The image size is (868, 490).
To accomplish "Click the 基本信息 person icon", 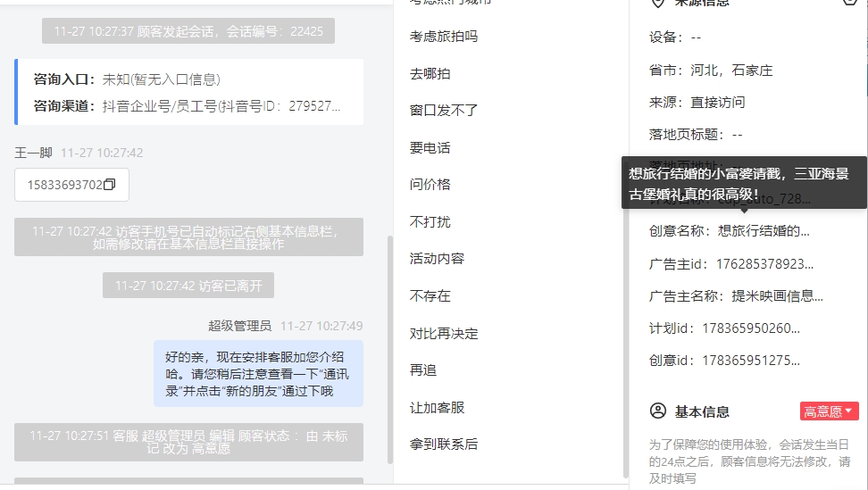I will (x=657, y=411).
